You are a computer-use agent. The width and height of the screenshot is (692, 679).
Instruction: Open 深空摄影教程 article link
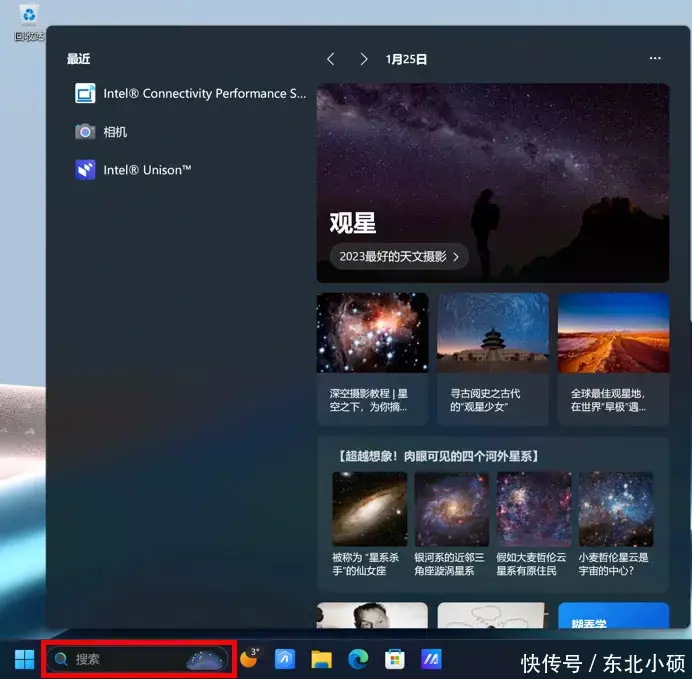click(369, 400)
